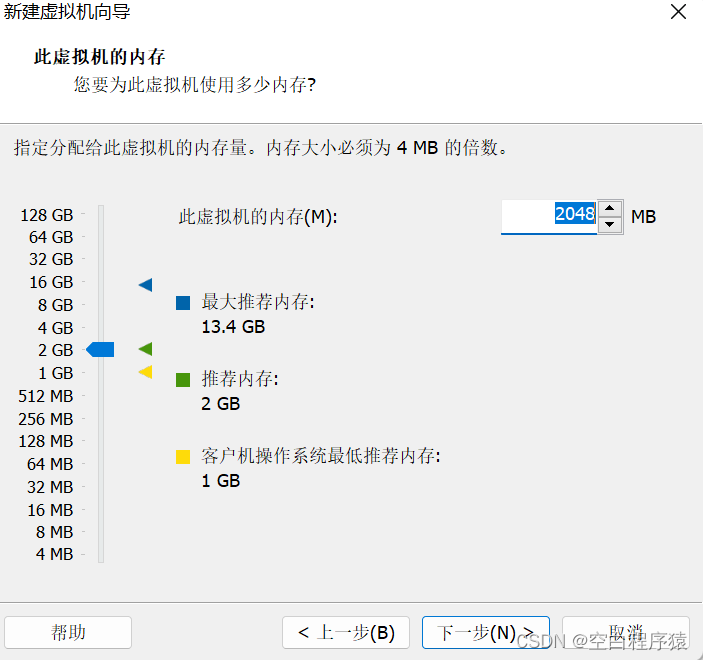This screenshot has width=703, height=660.
Task: Close the new virtual machine wizard window
Action: tap(678, 12)
